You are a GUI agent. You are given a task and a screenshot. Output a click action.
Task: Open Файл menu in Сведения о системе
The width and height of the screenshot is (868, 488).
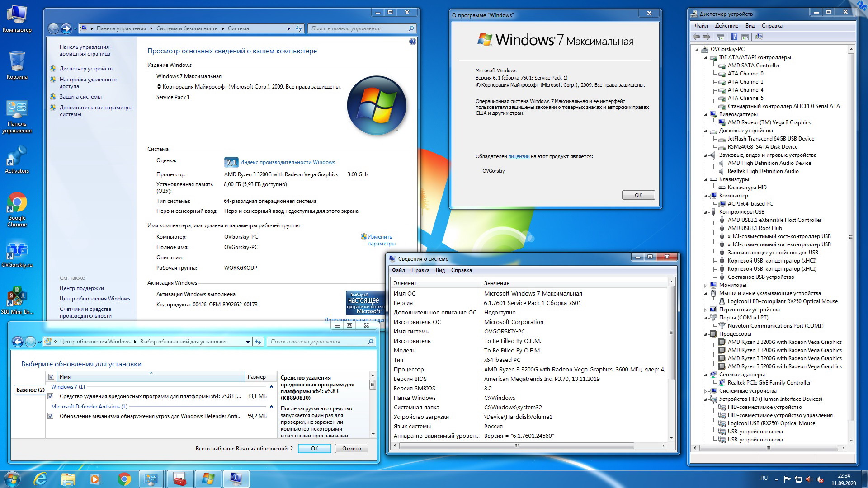[x=398, y=270]
